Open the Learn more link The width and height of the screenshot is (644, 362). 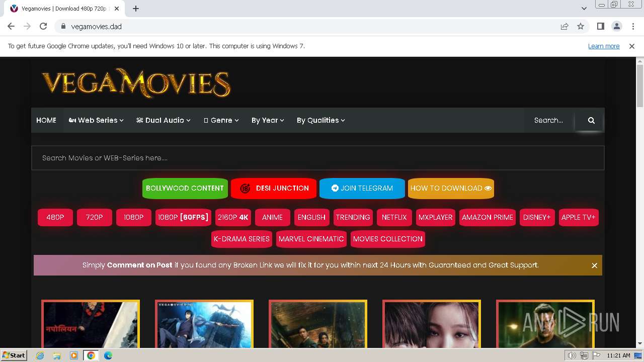coord(604,46)
